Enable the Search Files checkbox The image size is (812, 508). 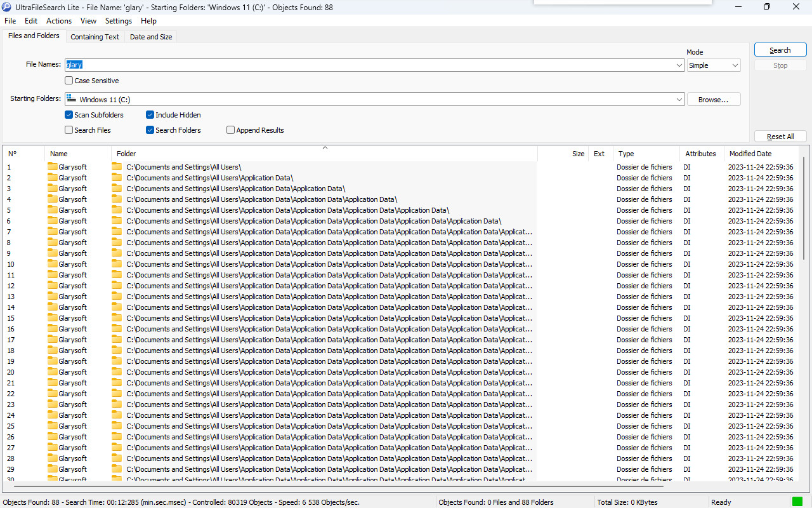69,130
